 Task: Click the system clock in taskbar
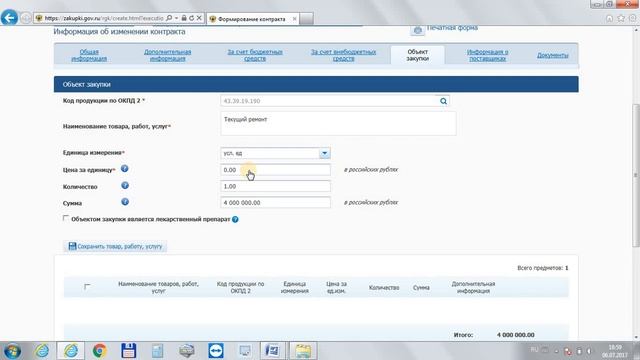(615, 351)
